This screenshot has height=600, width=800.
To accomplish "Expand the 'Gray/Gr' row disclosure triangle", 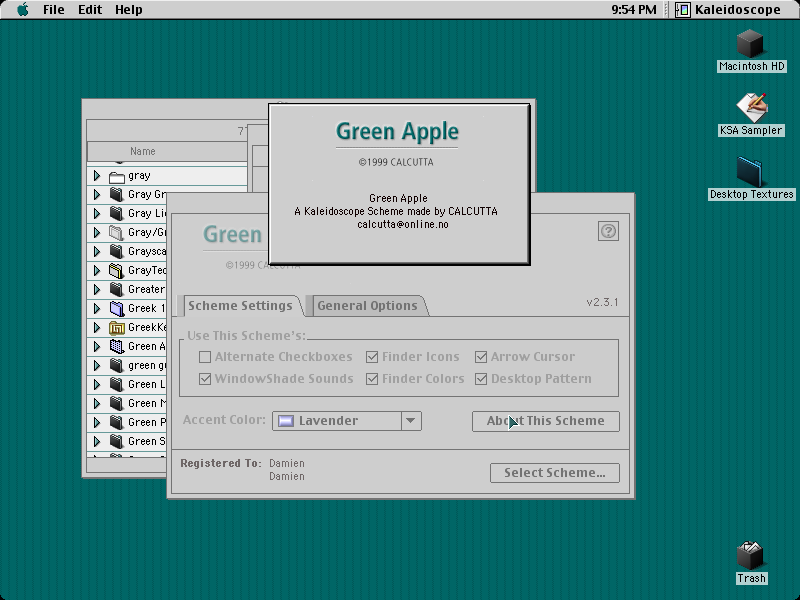I will (97, 233).
